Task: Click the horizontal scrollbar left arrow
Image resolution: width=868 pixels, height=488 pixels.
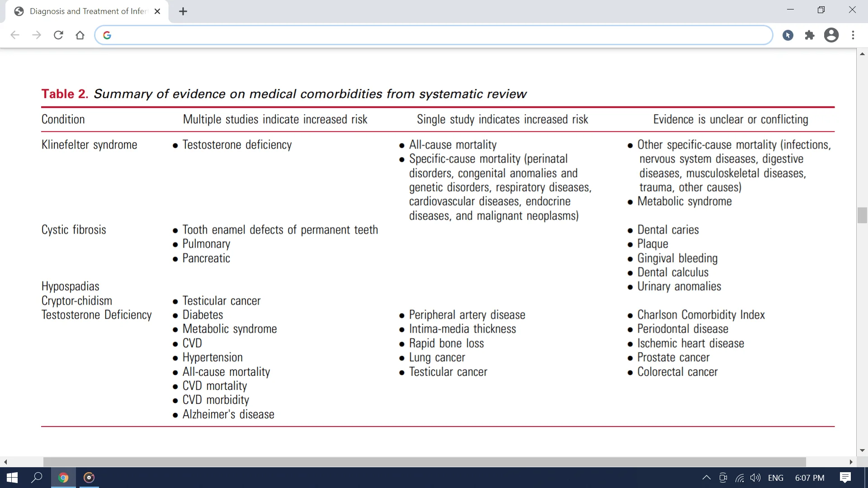Action: [x=5, y=462]
